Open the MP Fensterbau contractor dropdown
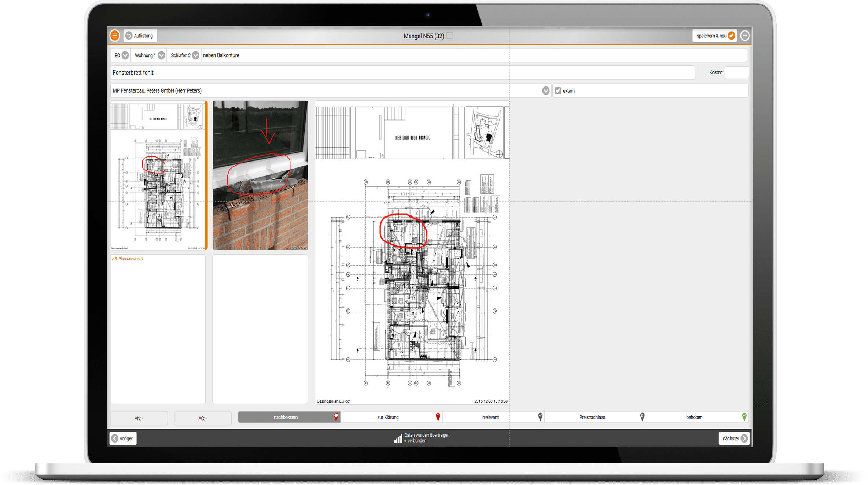 coord(546,91)
